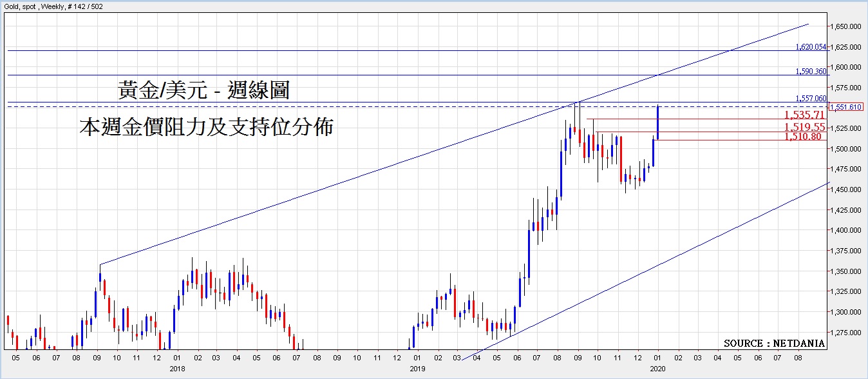Select the 2019 year marker on time axis

coord(417,371)
